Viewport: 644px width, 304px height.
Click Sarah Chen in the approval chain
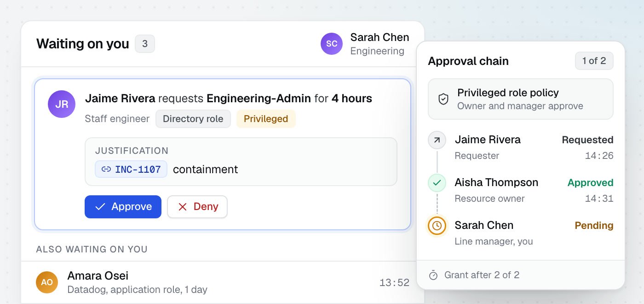tap(484, 225)
